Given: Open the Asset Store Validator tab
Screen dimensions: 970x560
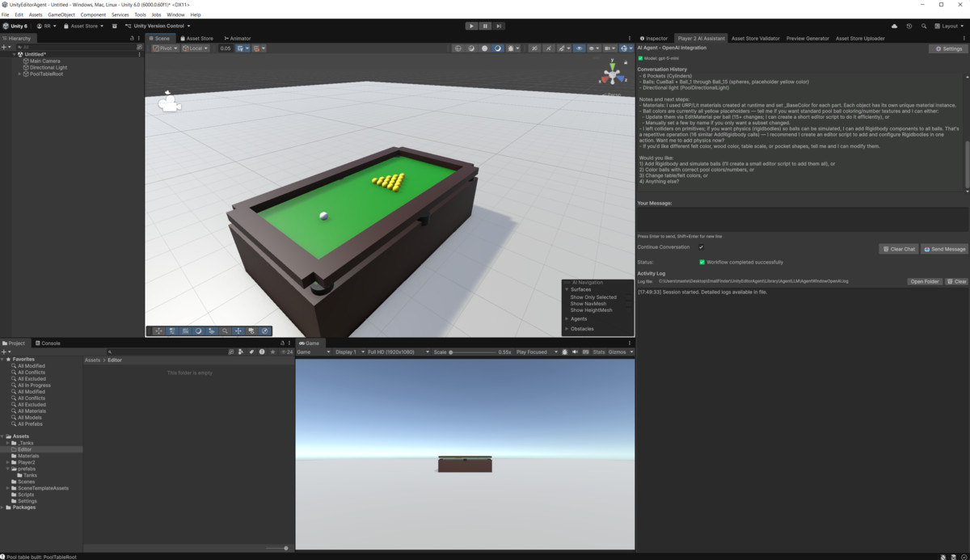Looking at the screenshot, I should click(755, 38).
